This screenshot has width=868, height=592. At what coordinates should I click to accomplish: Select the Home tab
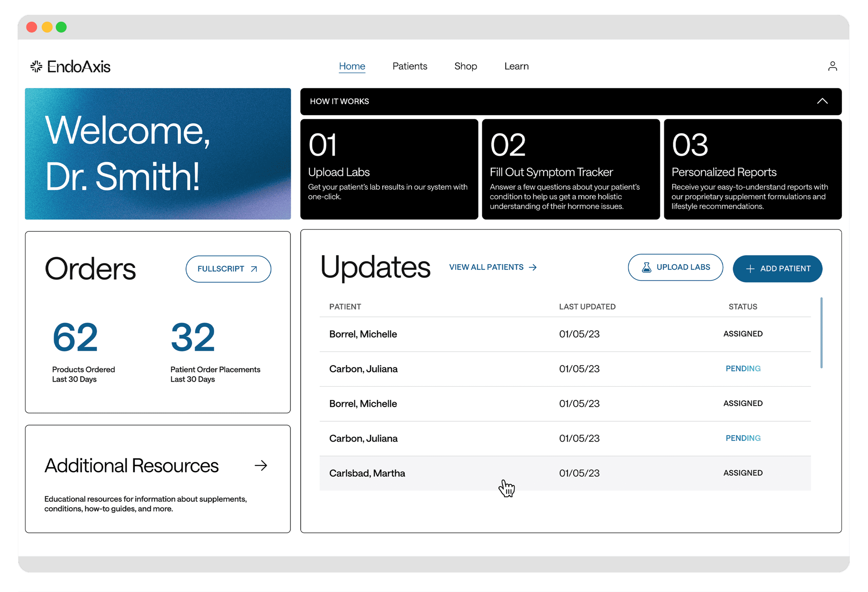(352, 65)
